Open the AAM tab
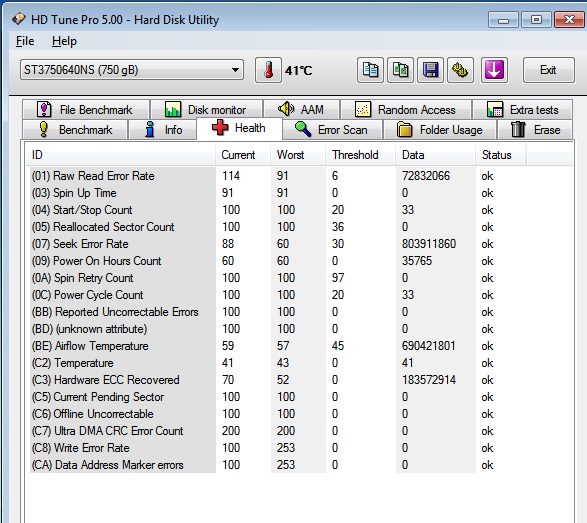This screenshot has height=523, width=587. pos(301,110)
